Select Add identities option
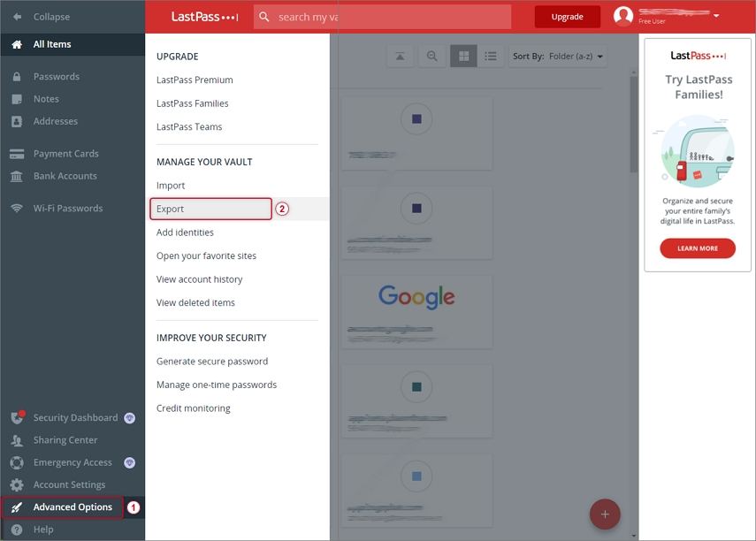 [x=185, y=232]
